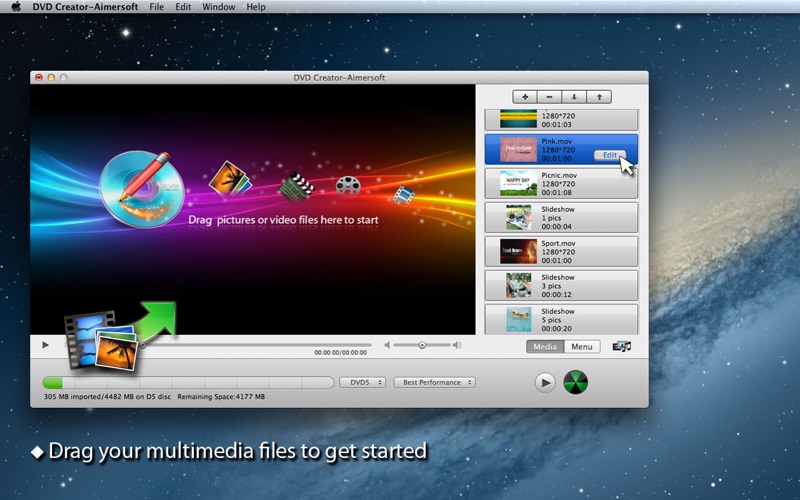The width and height of the screenshot is (800, 500).
Task: Move the selected item up with the arrow
Action: 599,96
